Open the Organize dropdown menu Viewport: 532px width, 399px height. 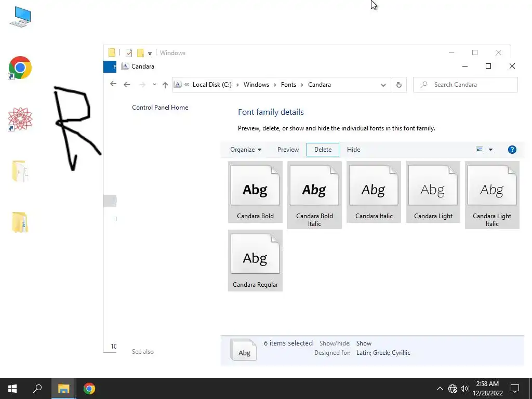pos(245,150)
